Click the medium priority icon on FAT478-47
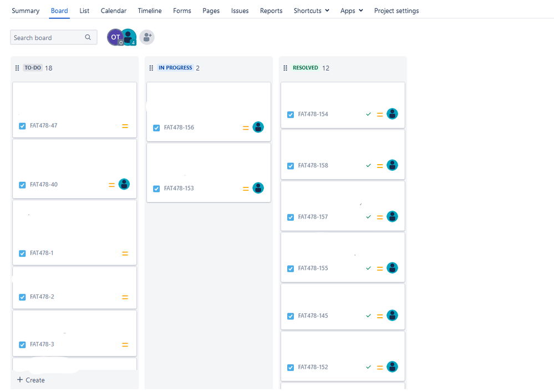 click(x=125, y=126)
